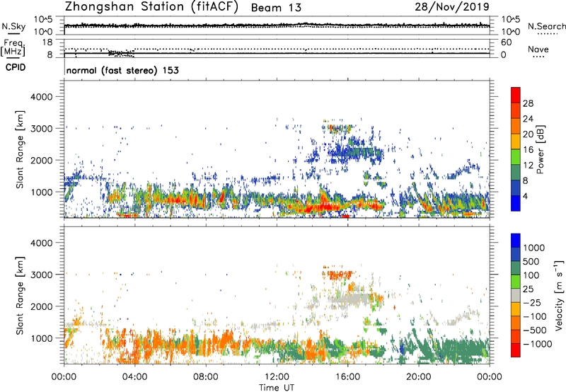Click the velocity colorbar value '500'
Screen dimensions: 566x392
point(531,261)
